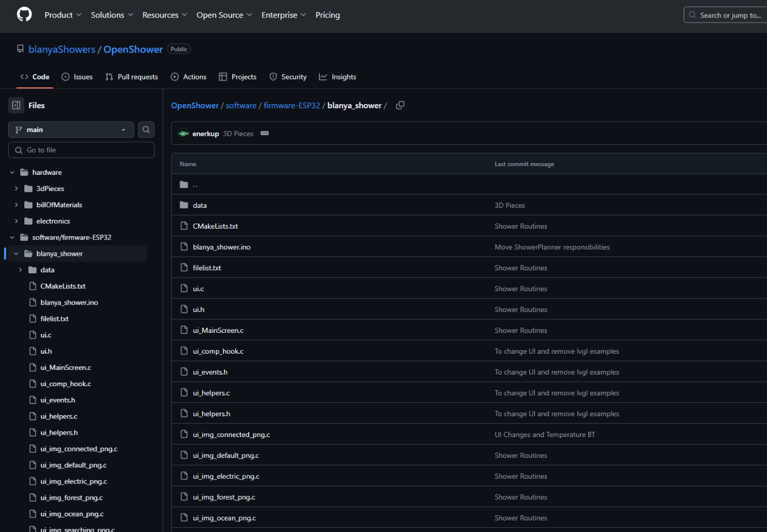The width and height of the screenshot is (767, 532).
Task: Click folder icon beside electronics in tree
Action: click(28, 221)
